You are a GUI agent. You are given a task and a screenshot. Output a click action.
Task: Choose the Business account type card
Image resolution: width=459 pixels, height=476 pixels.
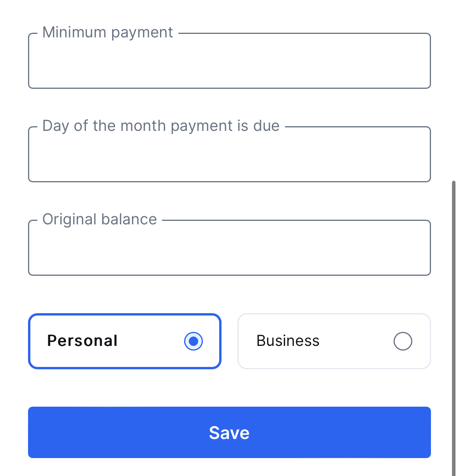(334, 341)
